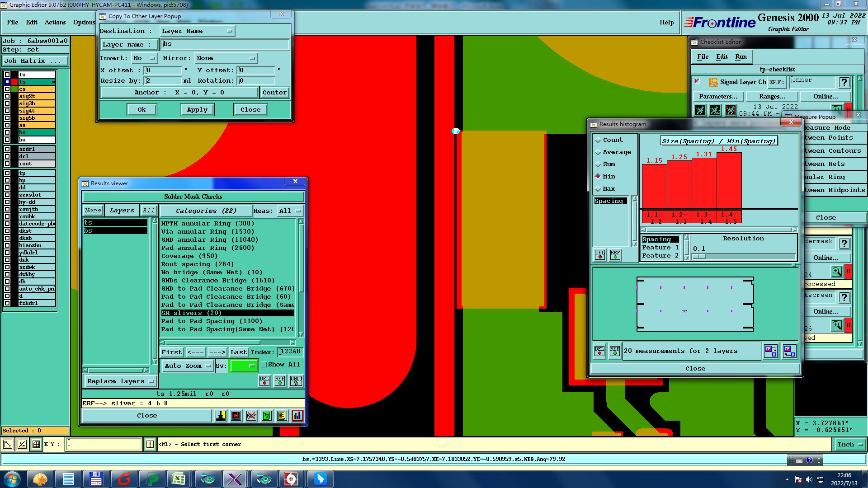
Task: Click the yellow notes icon in Results viewer
Action: [282, 416]
